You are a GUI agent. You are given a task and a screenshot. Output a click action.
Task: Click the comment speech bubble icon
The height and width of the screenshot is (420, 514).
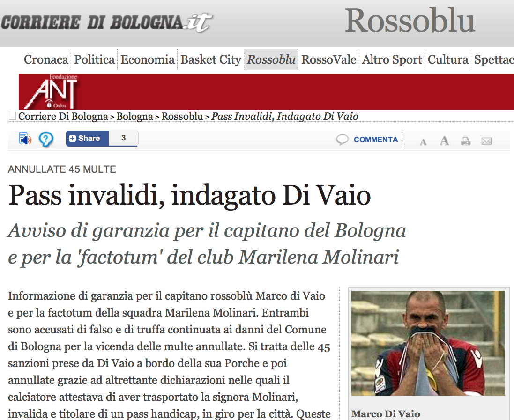[x=342, y=140]
